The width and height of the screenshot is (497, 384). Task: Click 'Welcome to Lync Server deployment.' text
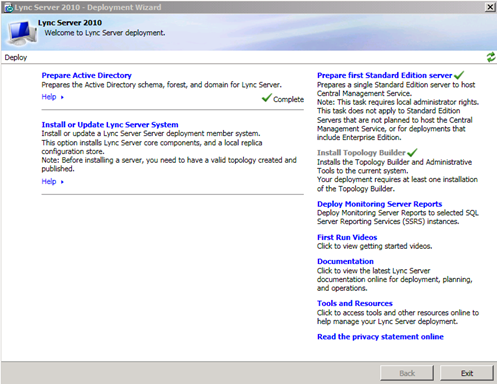pyautogui.click(x=105, y=33)
